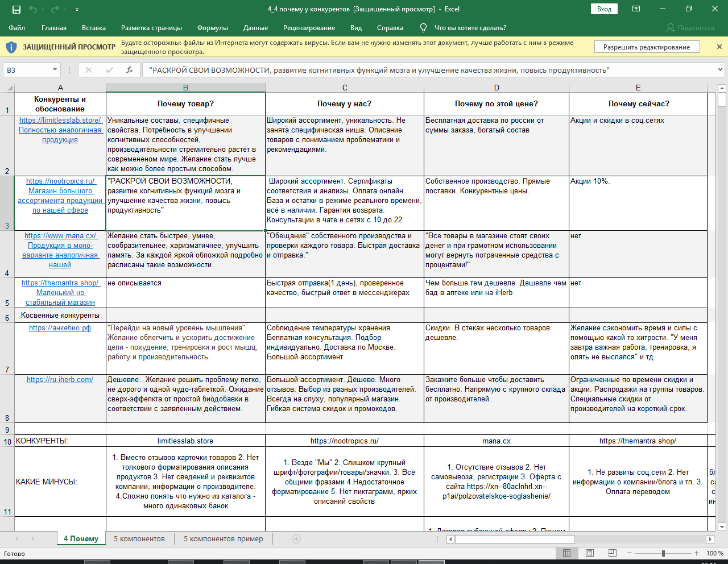The width and height of the screenshot is (728, 564).
Task: Click previous sheet navigation arrow
Action: pos(16,539)
